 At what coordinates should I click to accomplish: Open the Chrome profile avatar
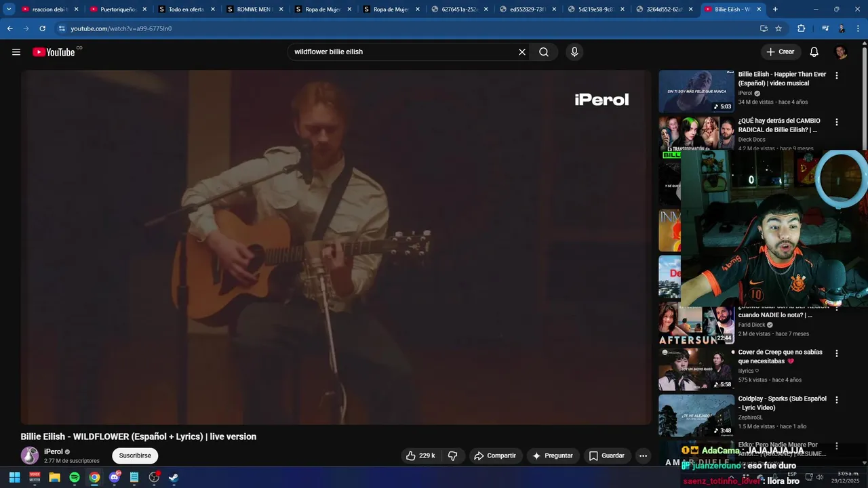point(842,28)
